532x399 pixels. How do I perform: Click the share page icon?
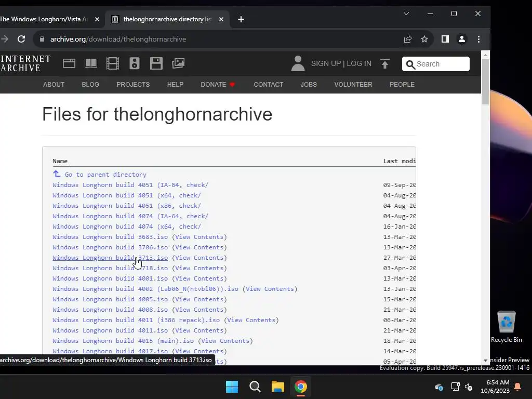407,39
